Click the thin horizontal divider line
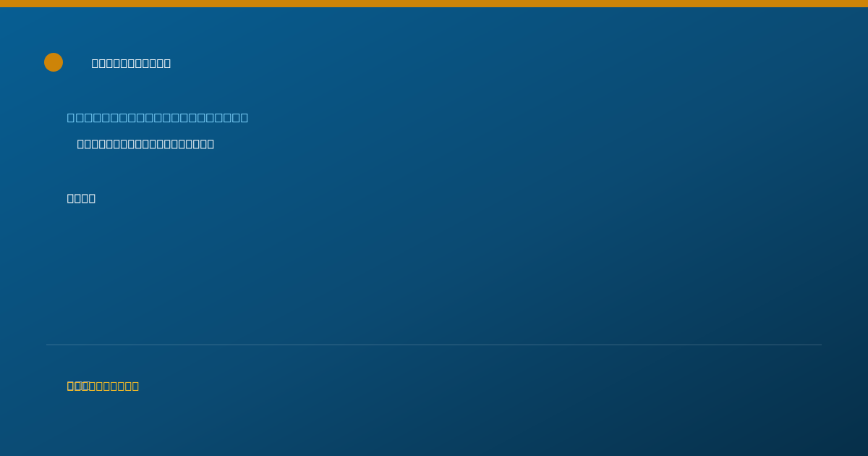Viewport: 868px width, 456px height. point(434,345)
